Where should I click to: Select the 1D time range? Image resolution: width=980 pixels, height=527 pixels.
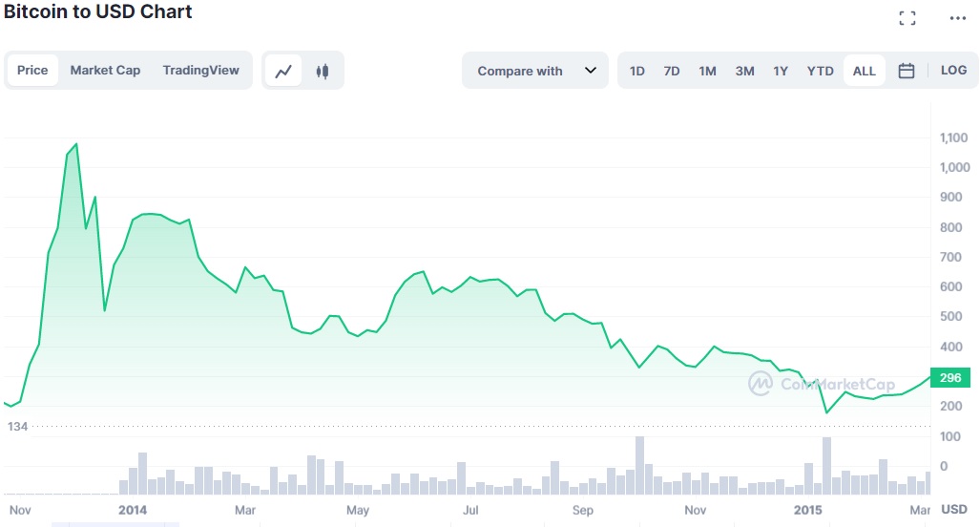(636, 71)
